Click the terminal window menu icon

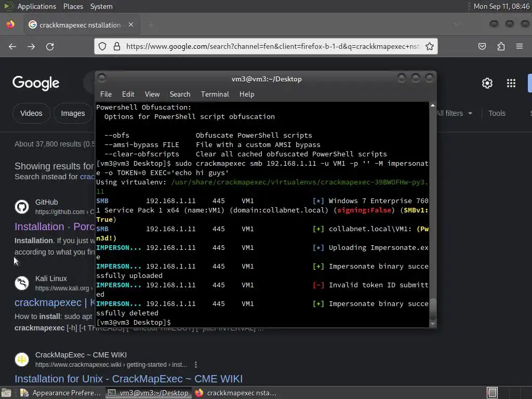click(102, 78)
